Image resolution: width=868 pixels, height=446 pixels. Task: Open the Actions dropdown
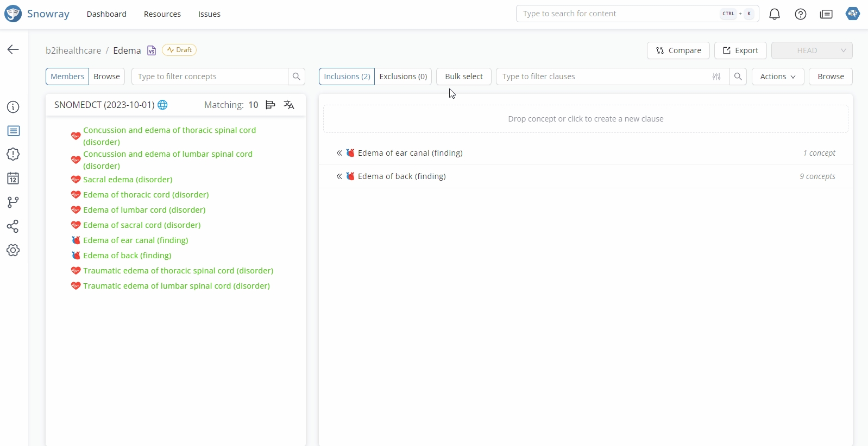click(x=777, y=77)
